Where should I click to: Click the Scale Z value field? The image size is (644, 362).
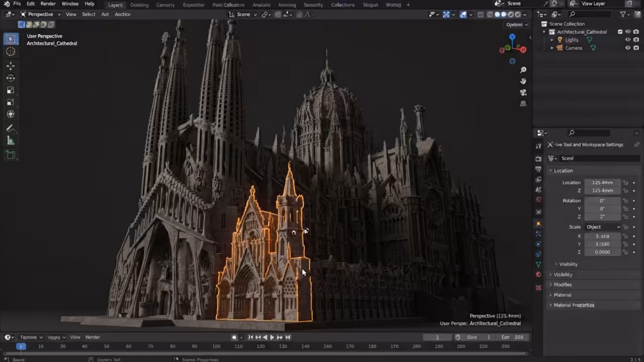(603, 252)
